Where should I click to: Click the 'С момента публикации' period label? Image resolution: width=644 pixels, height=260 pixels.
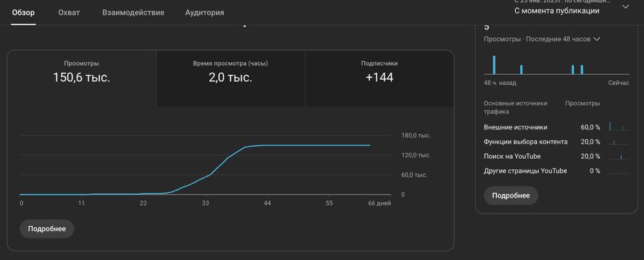pos(556,10)
